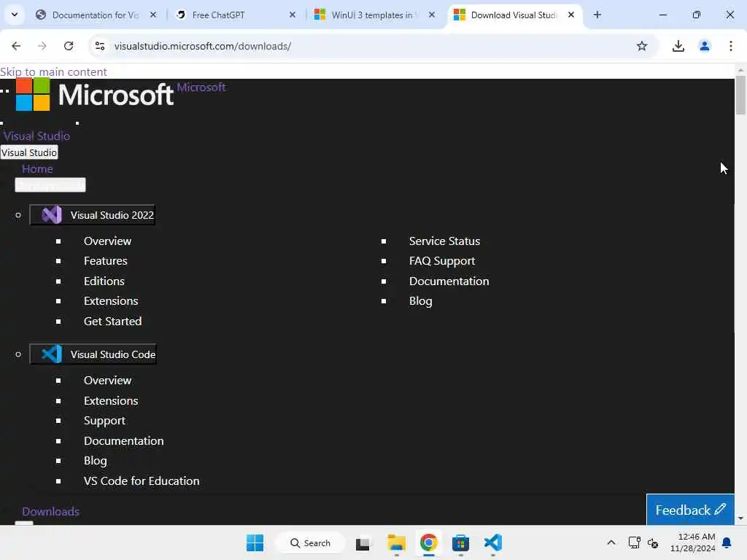Open the Service Status link
The height and width of the screenshot is (560, 747).
(x=444, y=241)
